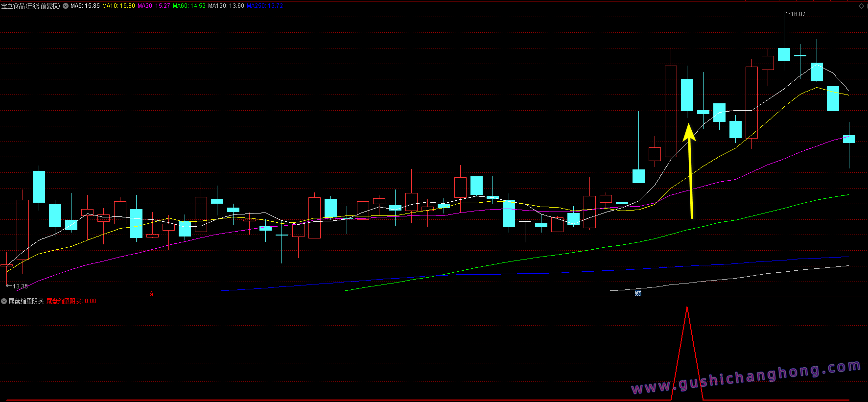Click the 宝立食品(日线 前复权) chart title
Screen dimensions: 868x402
pyautogui.click(x=30, y=6)
